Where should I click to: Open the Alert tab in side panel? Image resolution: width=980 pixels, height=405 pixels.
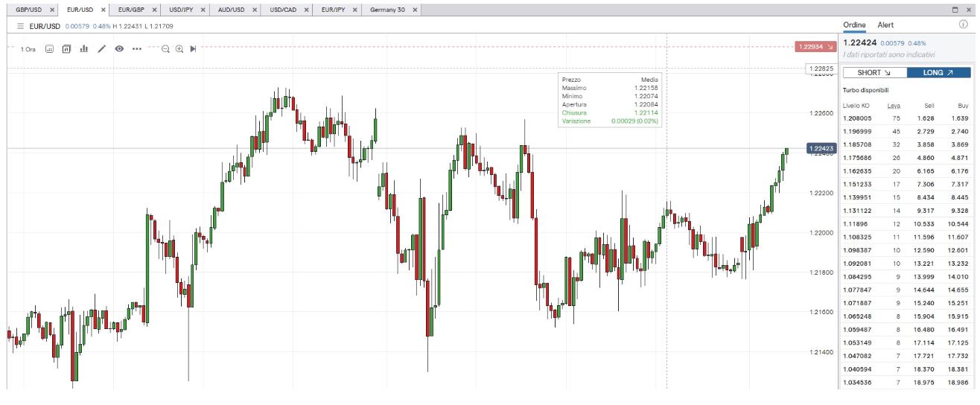(x=885, y=25)
